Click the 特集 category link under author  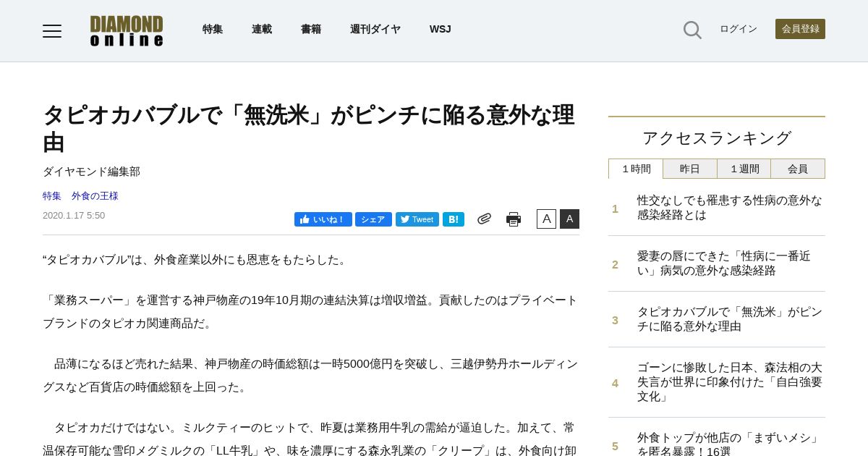pos(52,196)
